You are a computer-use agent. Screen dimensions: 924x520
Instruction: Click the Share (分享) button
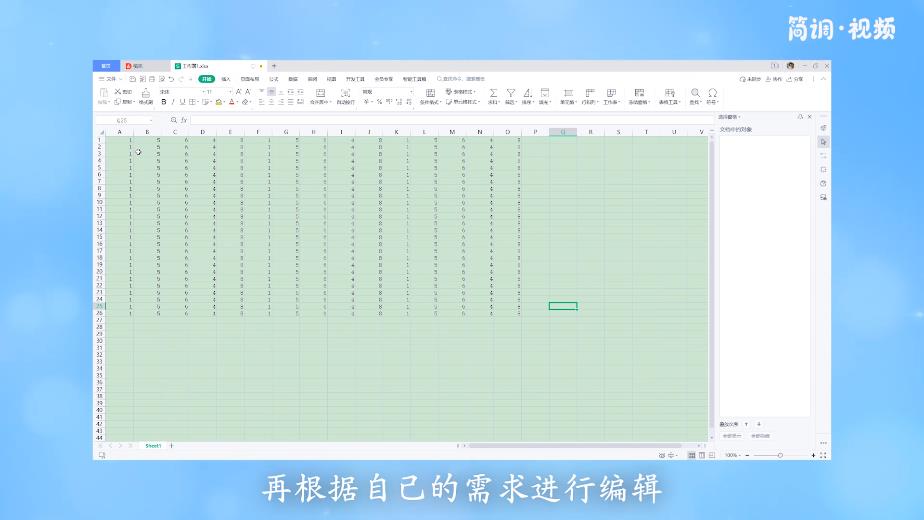point(797,78)
